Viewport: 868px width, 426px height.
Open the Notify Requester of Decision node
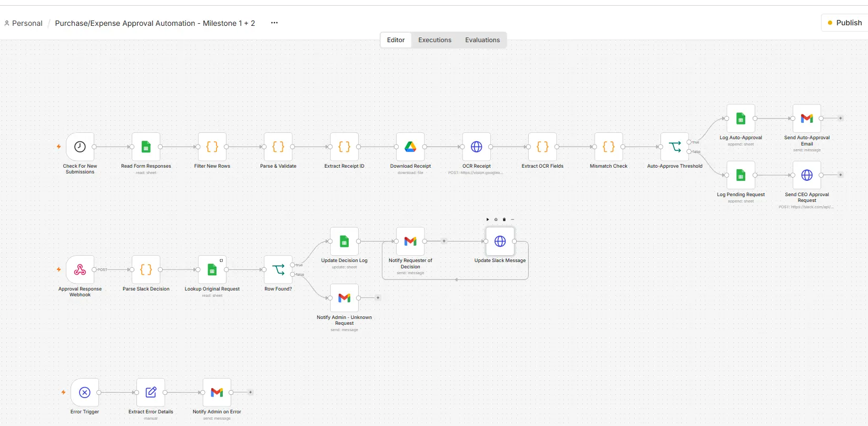tap(410, 241)
